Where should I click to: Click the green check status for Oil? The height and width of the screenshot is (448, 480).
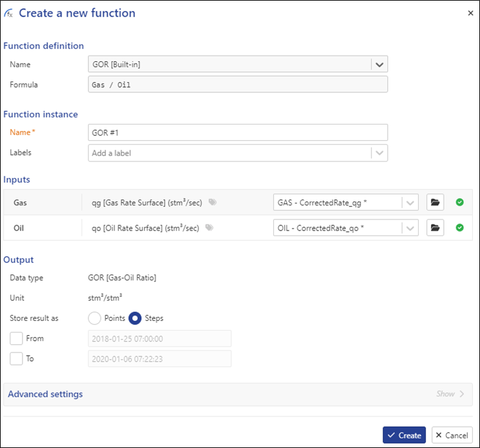pos(459,227)
